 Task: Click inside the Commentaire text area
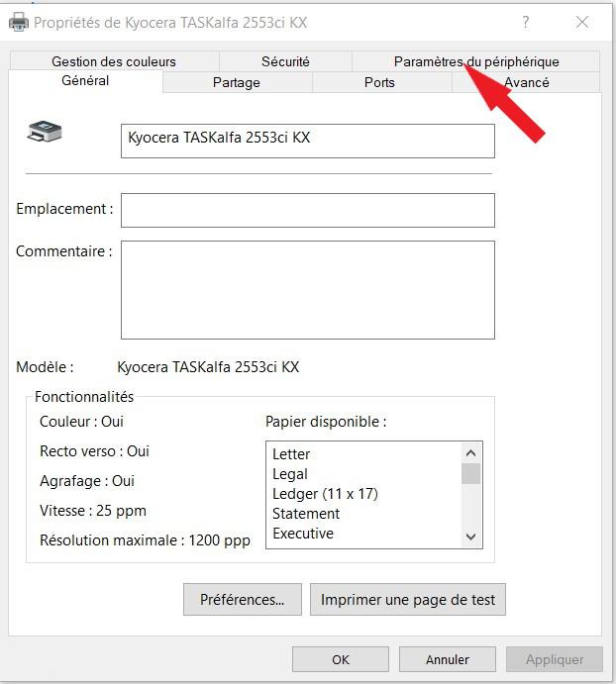point(307,289)
